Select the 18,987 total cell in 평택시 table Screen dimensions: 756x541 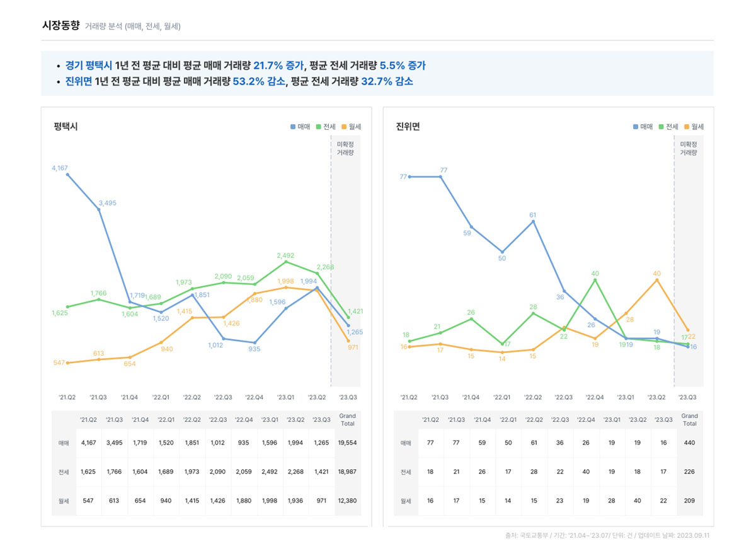point(347,472)
